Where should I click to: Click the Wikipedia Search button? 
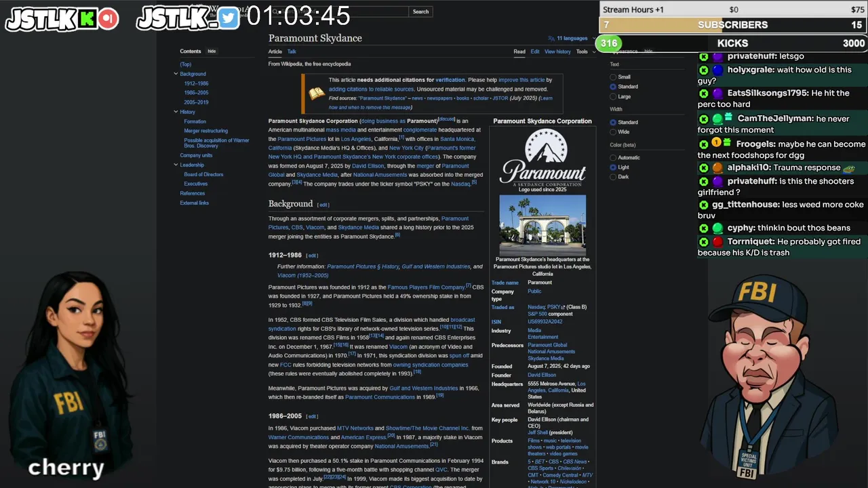[x=420, y=12]
